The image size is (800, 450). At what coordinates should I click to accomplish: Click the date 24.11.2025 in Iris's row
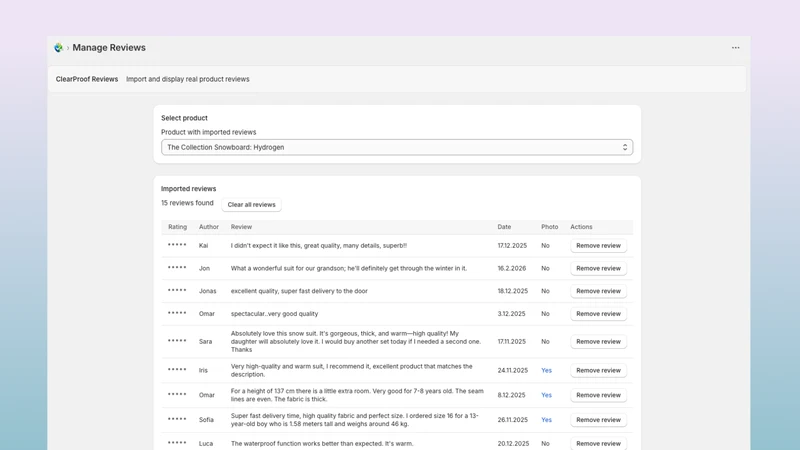(x=513, y=370)
